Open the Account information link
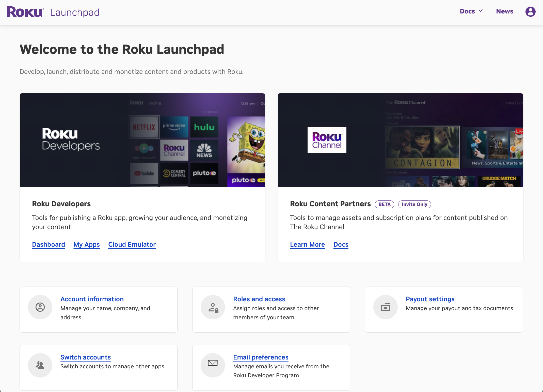This screenshot has width=543, height=392. (x=92, y=299)
